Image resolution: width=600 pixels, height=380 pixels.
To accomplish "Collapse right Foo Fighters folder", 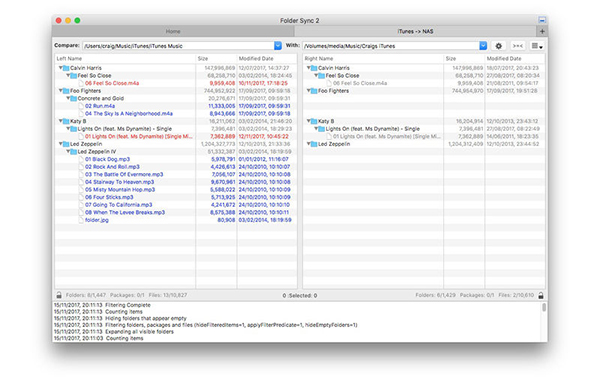I will (308, 91).
